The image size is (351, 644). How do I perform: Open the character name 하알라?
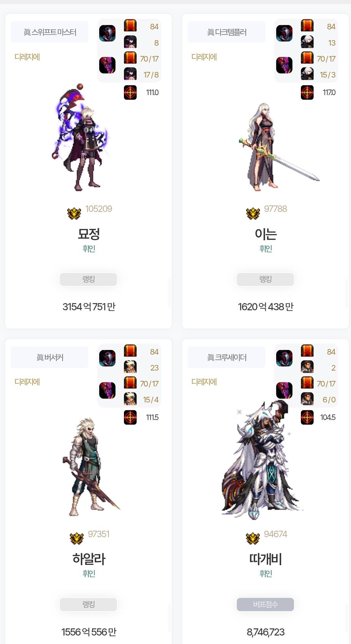click(x=89, y=559)
